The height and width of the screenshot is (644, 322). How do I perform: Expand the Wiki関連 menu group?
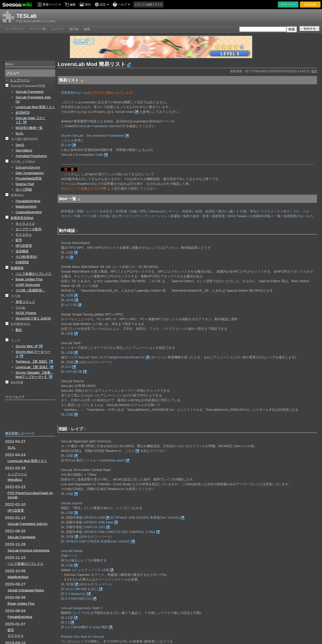[x=7, y=382]
